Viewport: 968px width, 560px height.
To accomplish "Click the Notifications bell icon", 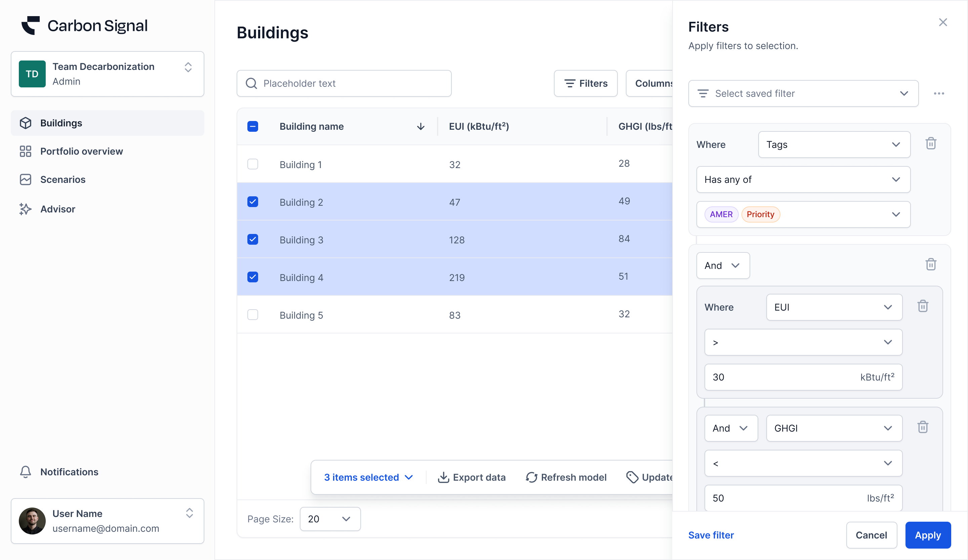I will 25,472.
